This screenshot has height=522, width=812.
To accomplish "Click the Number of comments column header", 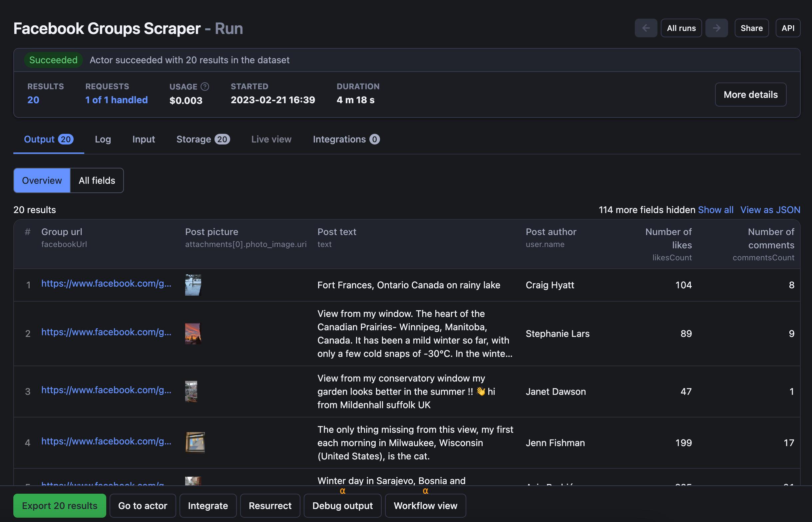I will coord(771,238).
